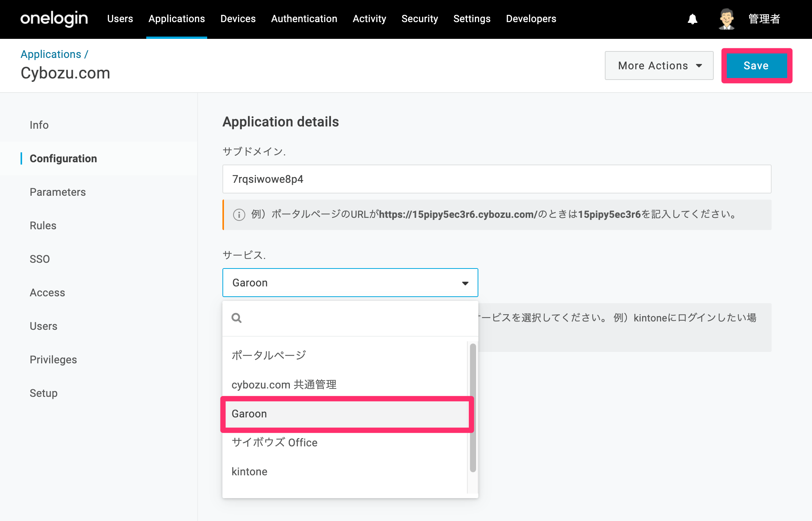812x521 pixels.
Task: Select ポータルページ from service list
Action: point(345,355)
